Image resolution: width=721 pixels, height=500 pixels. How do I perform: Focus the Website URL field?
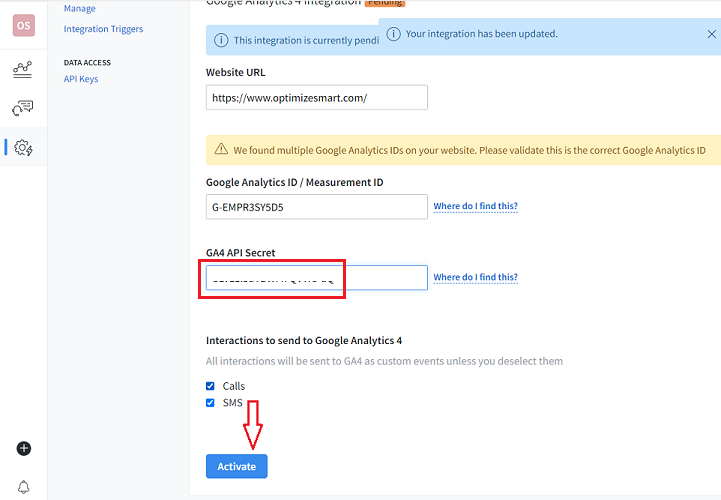tap(317, 98)
